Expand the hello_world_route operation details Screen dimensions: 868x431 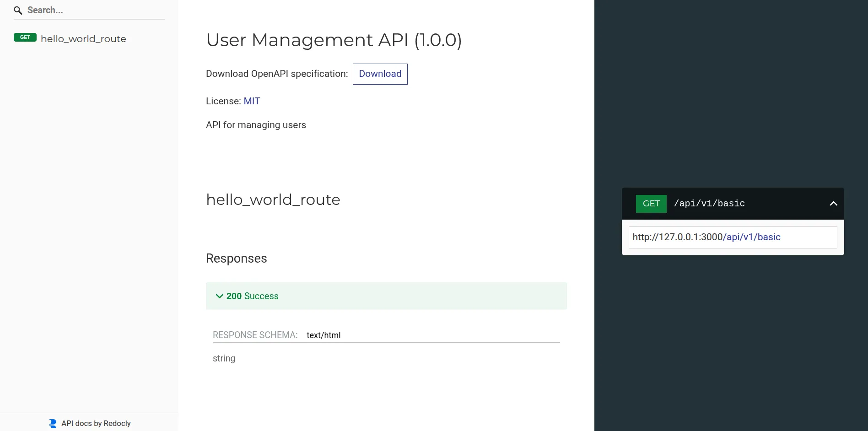coord(83,39)
